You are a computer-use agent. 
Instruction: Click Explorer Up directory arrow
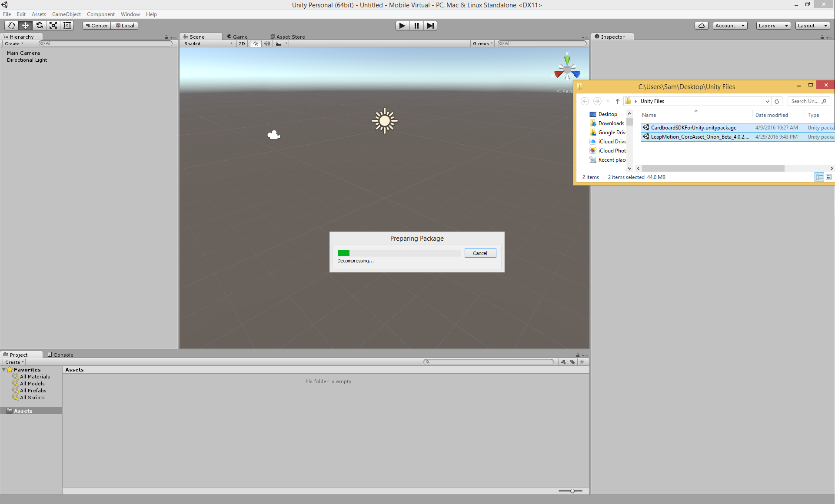617,101
